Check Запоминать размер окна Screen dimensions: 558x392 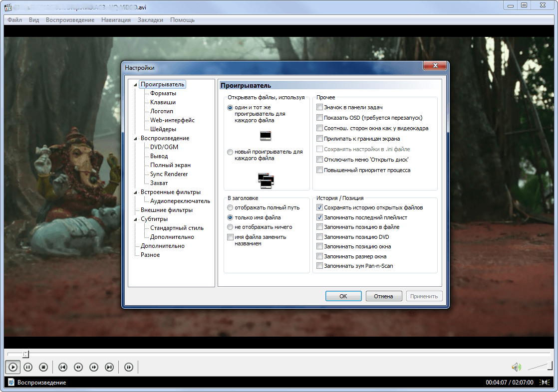tap(319, 256)
